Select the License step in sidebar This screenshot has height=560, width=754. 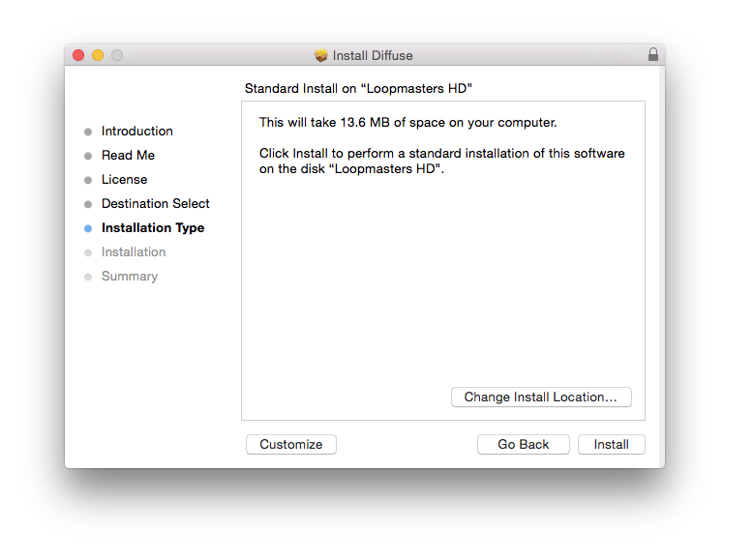pos(124,179)
